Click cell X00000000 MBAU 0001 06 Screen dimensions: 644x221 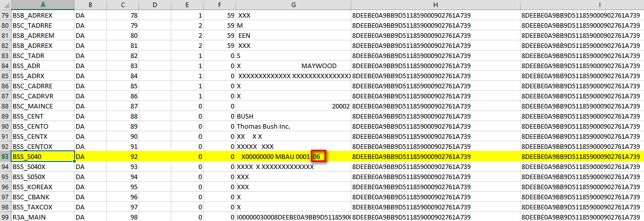(x=293, y=157)
